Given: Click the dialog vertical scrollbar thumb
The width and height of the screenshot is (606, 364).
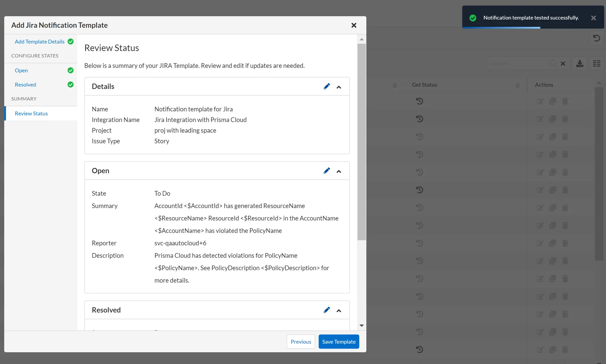Looking at the screenshot, I should click(361, 142).
